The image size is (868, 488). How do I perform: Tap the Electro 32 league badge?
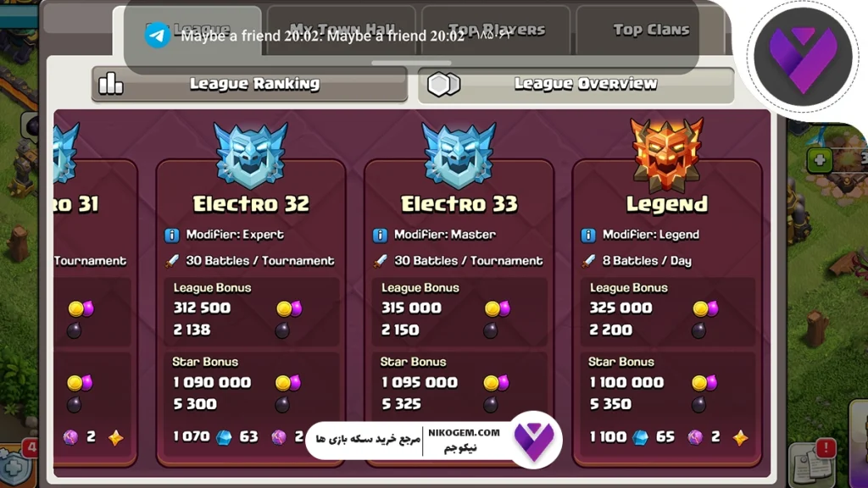[x=251, y=155]
